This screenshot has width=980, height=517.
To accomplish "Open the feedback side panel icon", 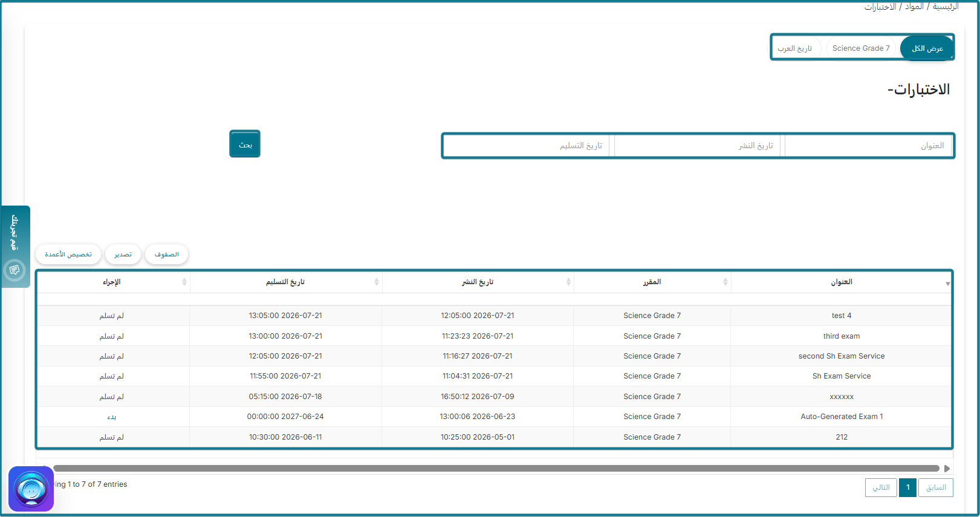I will coord(15,270).
